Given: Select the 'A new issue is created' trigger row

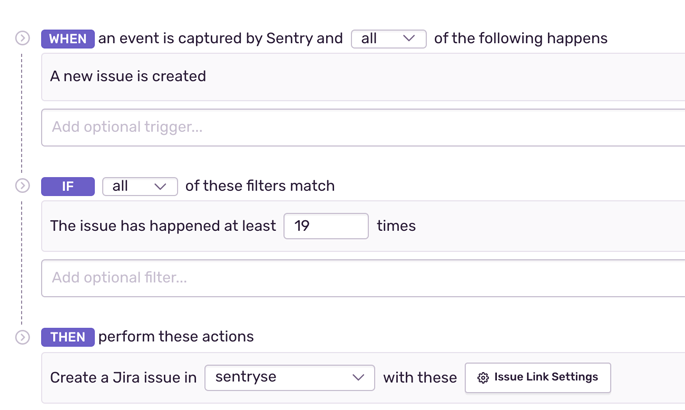Looking at the screenshot, I should [128, 76].
